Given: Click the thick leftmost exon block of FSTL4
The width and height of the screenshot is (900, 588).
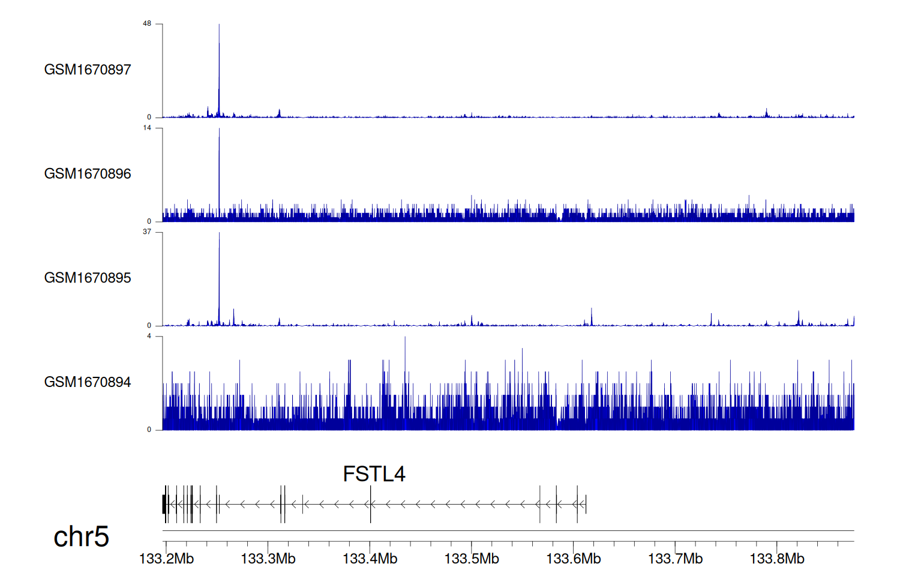Looking at the screenshot, I should tap(164, 504).
